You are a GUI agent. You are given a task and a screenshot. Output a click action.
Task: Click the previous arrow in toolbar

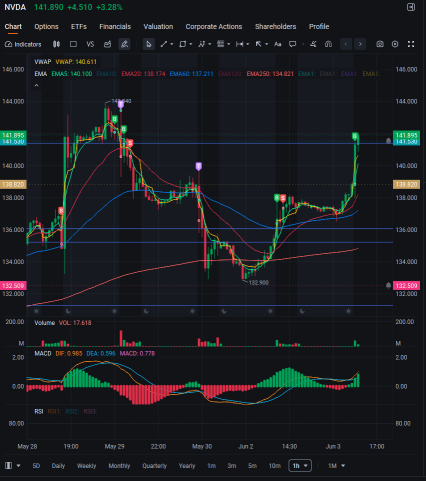coord(346,44)
